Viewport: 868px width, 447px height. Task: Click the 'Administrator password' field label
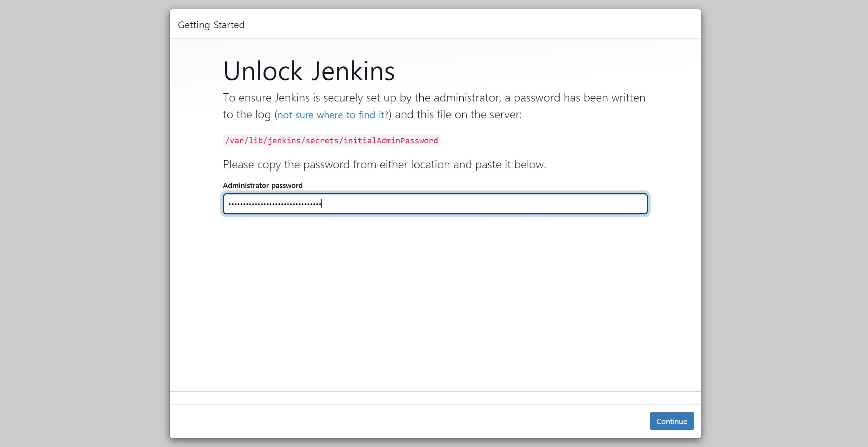coord(262,185)
